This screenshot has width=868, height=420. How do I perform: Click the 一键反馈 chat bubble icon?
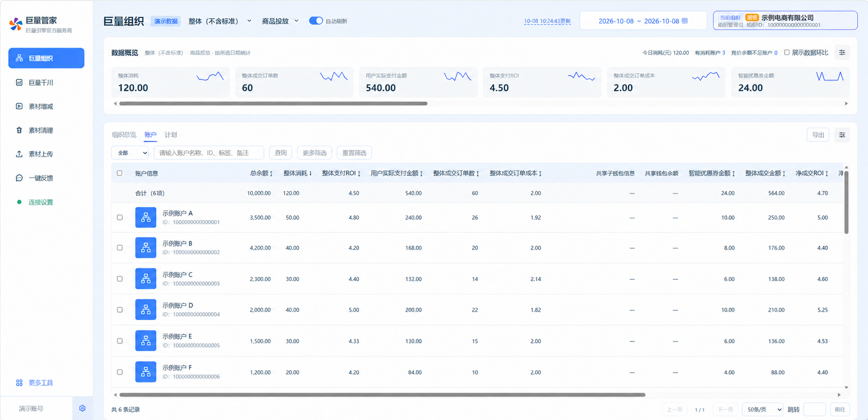point(19,178)
